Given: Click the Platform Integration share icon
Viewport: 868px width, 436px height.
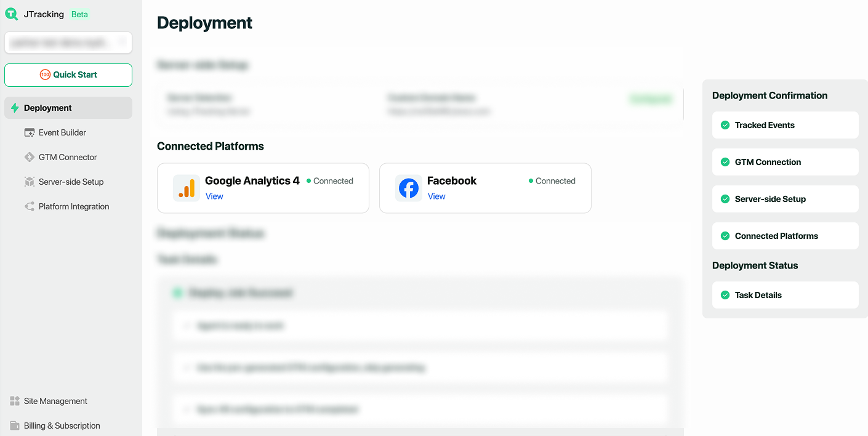Looking at the screenshot, I should [x=30, y=206].
